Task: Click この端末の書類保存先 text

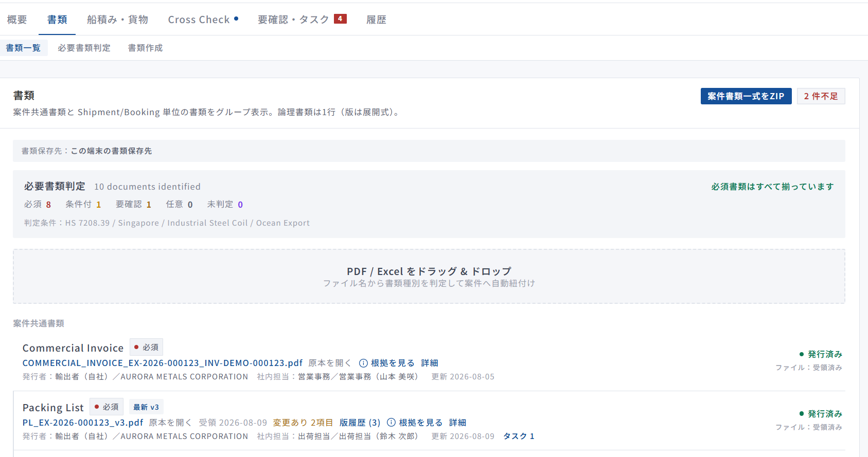Action: pos(111,151)
